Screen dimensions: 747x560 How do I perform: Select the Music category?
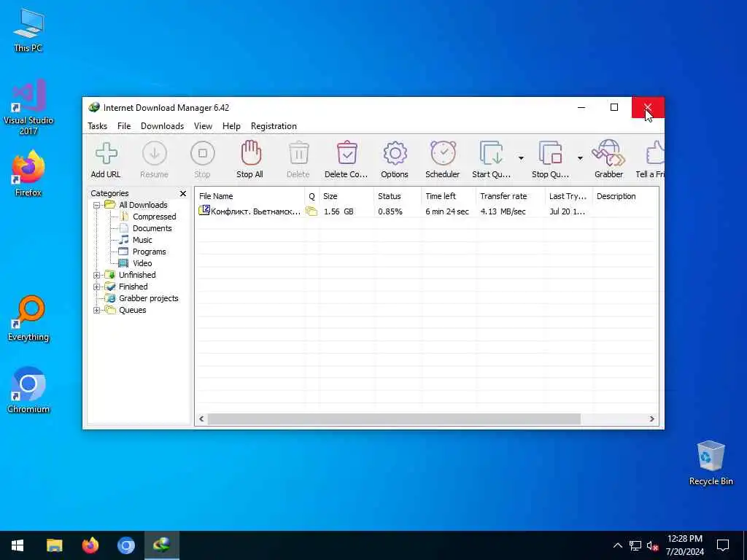[x=142, y=240]
